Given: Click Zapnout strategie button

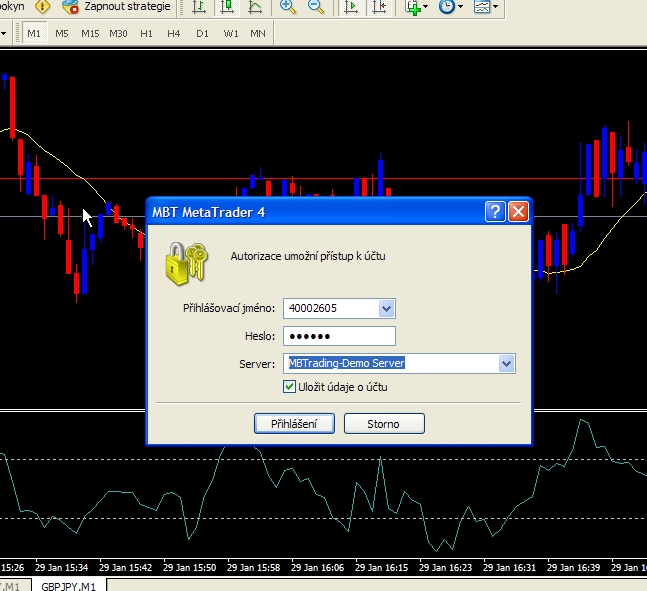Looking at the screenshot, I should click(x=117, y=6).
